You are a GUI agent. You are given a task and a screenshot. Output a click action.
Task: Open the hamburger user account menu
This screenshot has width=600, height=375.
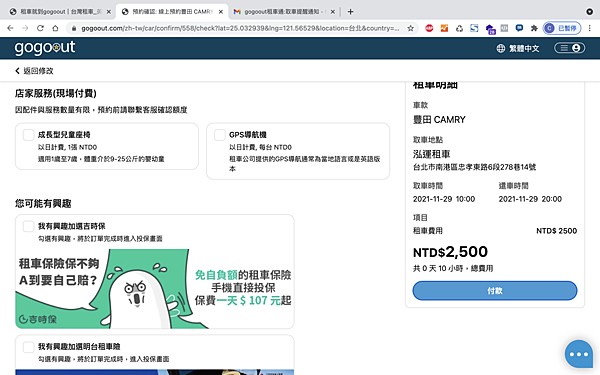tap(570, 48)
